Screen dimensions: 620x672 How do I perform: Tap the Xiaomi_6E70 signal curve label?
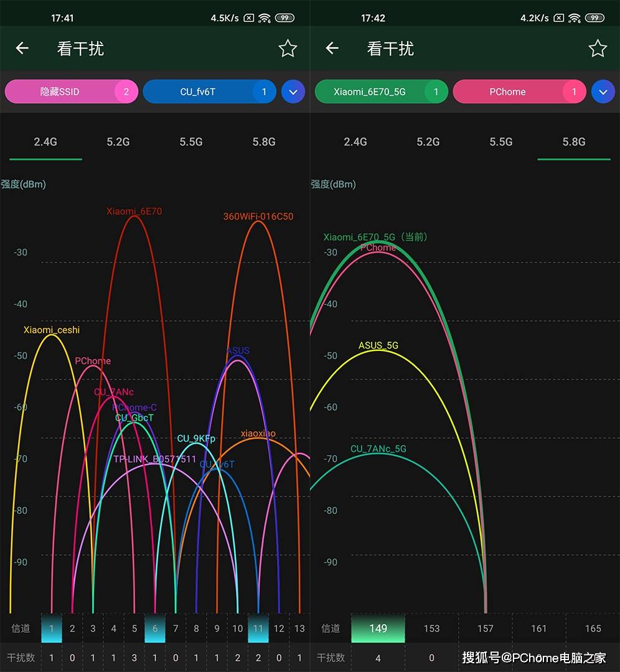(x=134, y=212)
